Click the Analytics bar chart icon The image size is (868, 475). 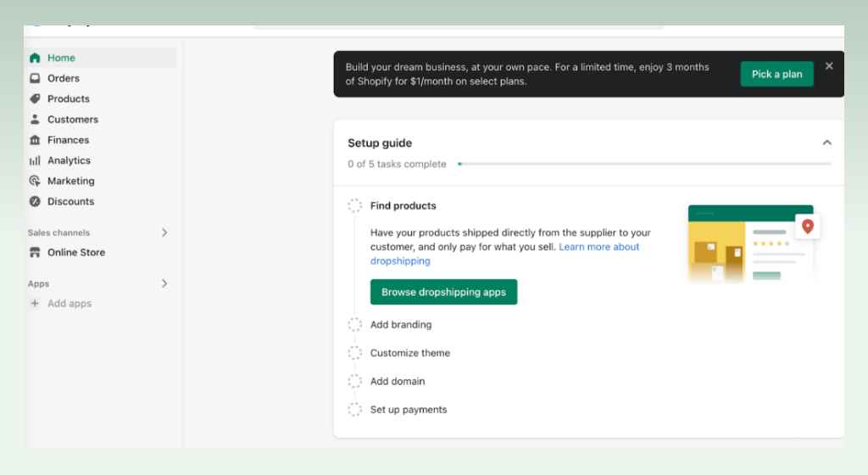(35, 160)
